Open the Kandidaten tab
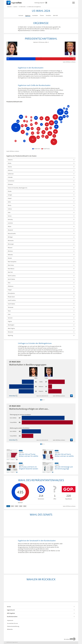Image resolution: width=82 pixels, height=644 pixels. point(35,15)
